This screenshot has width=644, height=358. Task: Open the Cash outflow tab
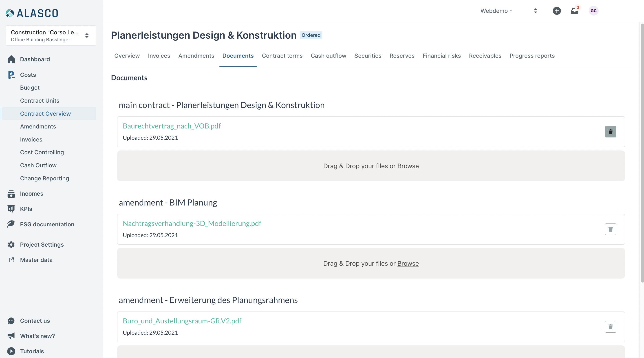click(329, 56)
